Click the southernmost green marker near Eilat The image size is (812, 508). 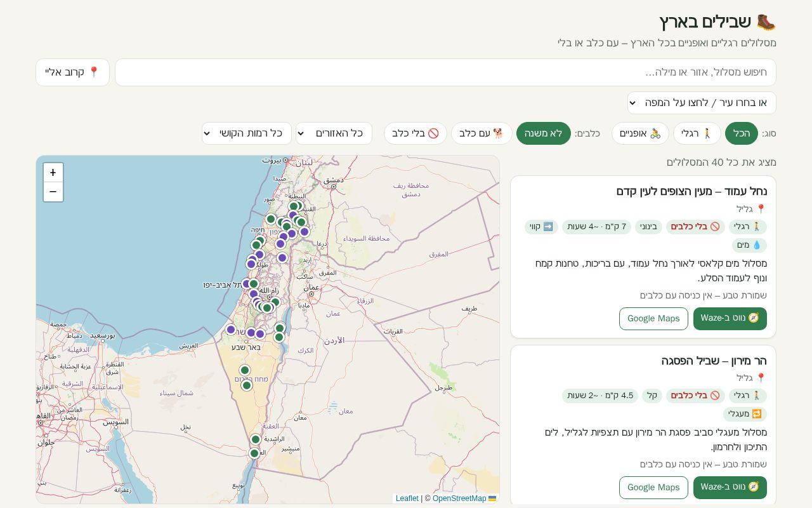254,453
